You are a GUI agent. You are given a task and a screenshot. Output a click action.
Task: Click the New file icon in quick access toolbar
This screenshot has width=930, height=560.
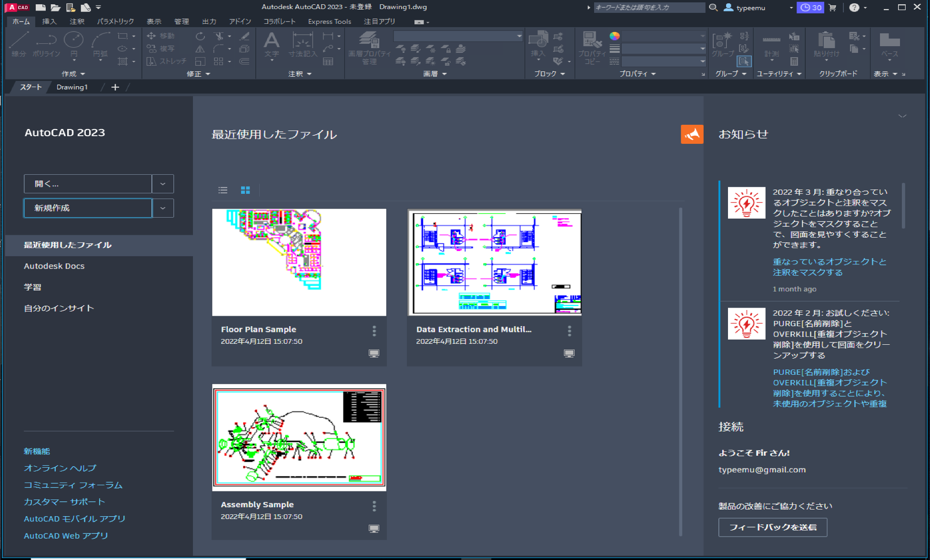[x=40, y=7]
